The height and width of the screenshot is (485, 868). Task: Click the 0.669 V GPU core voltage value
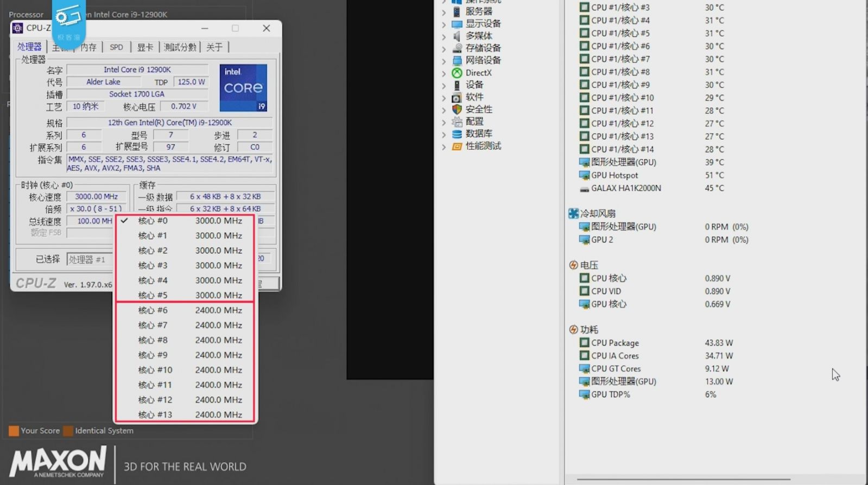[x=718, y=304]
